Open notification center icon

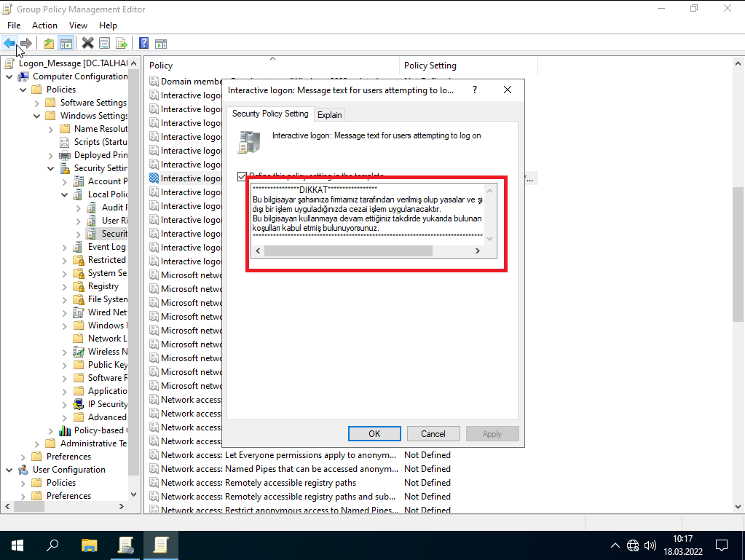pos(722,545)
